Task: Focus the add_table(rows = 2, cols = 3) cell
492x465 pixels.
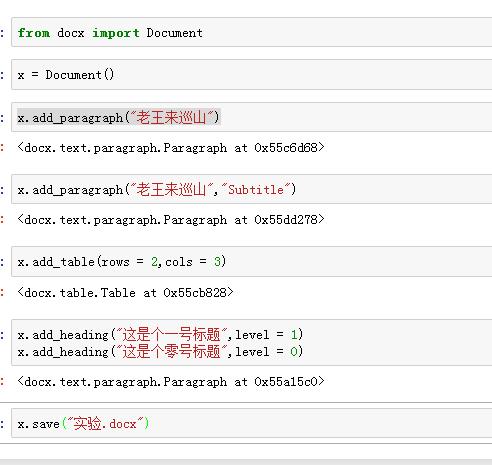Action: pos(252,262)
